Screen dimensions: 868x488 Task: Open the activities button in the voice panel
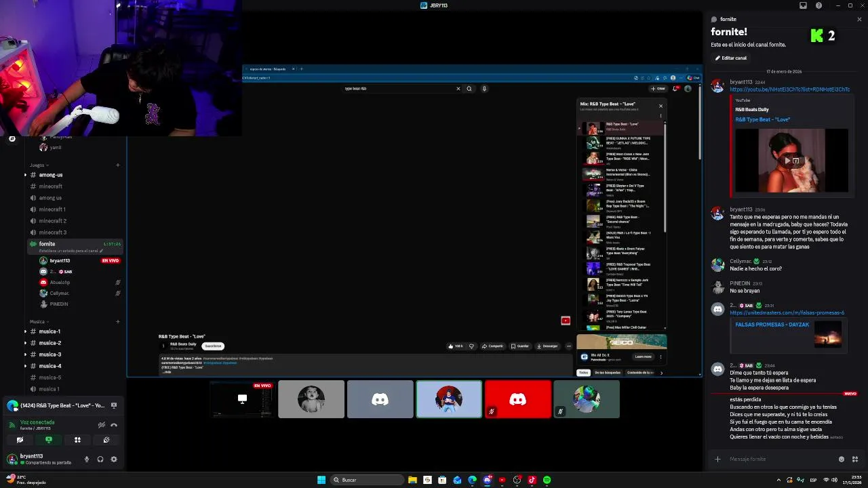77,440
